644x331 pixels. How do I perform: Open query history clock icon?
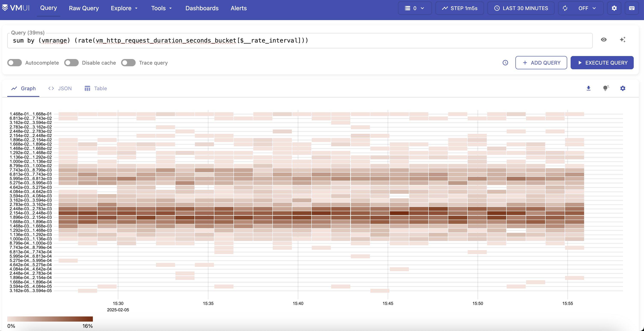click(505, 63)
